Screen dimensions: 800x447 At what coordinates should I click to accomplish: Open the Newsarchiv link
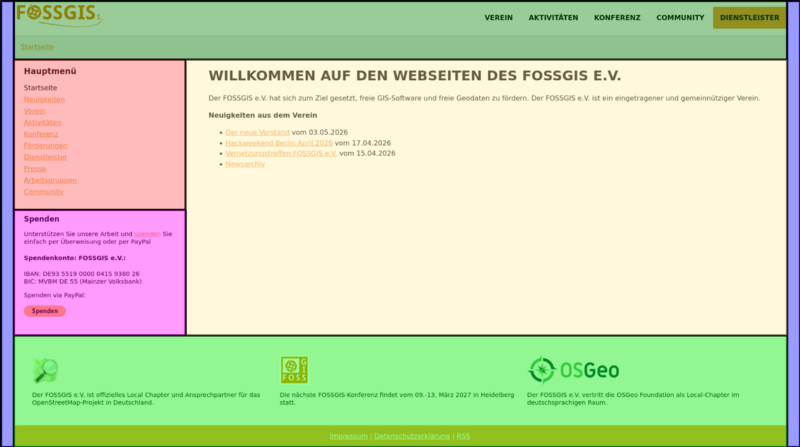point(245,164)
